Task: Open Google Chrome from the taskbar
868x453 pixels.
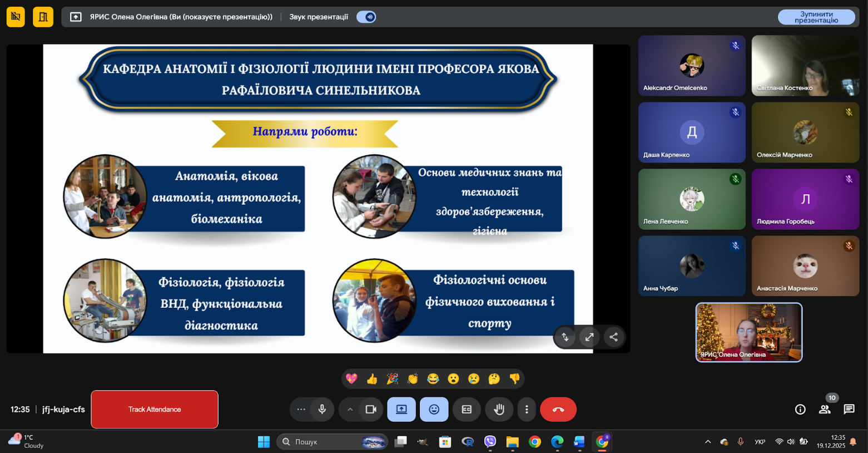Action: 534,442
